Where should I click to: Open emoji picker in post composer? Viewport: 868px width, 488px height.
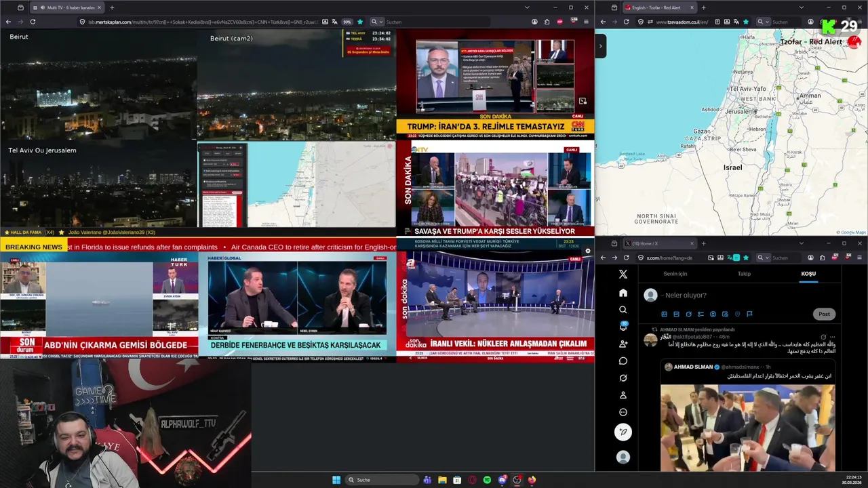(x=713, y=314)
